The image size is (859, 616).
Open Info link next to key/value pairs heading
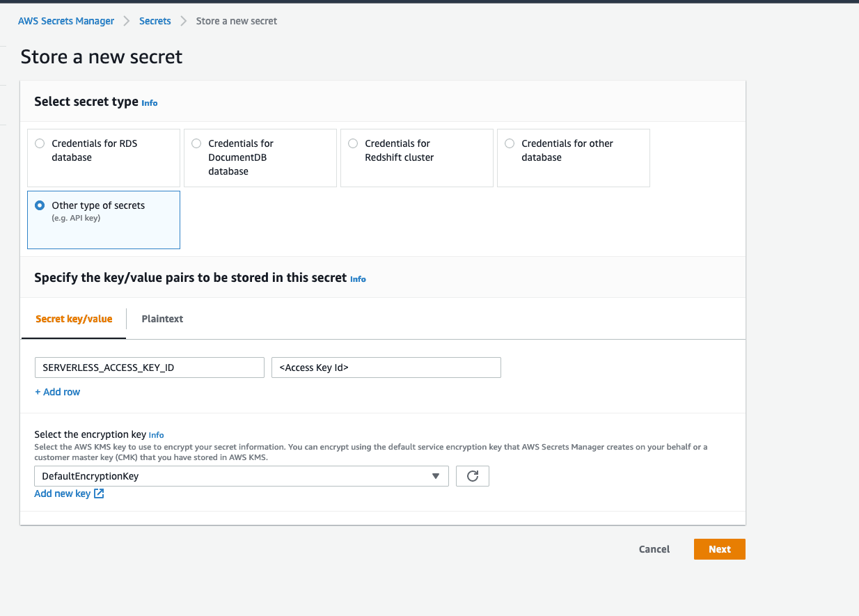pos(358,279)
